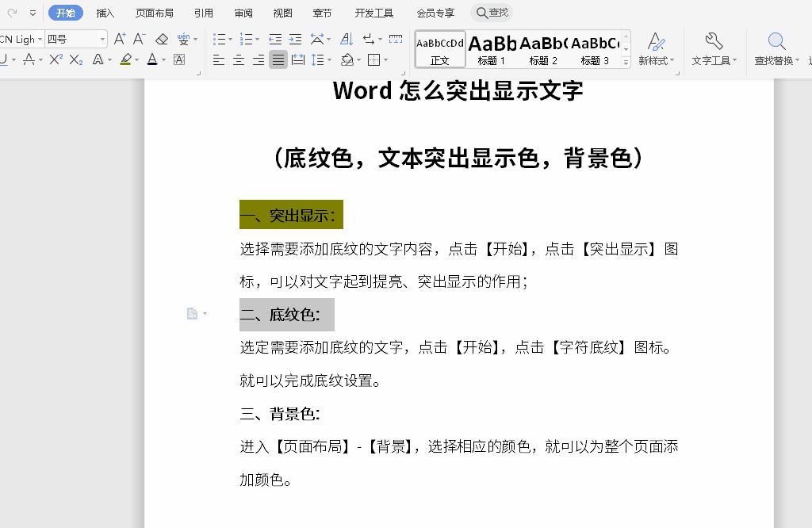Click the 查找 search button

coord(492,13)
